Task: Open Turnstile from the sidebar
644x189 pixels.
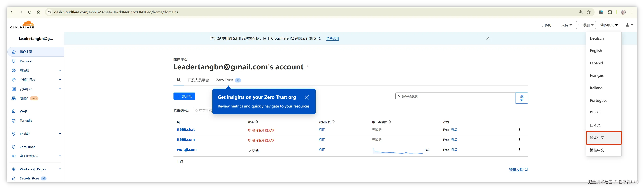Action: pyautogui.click(x=26, y=121)
